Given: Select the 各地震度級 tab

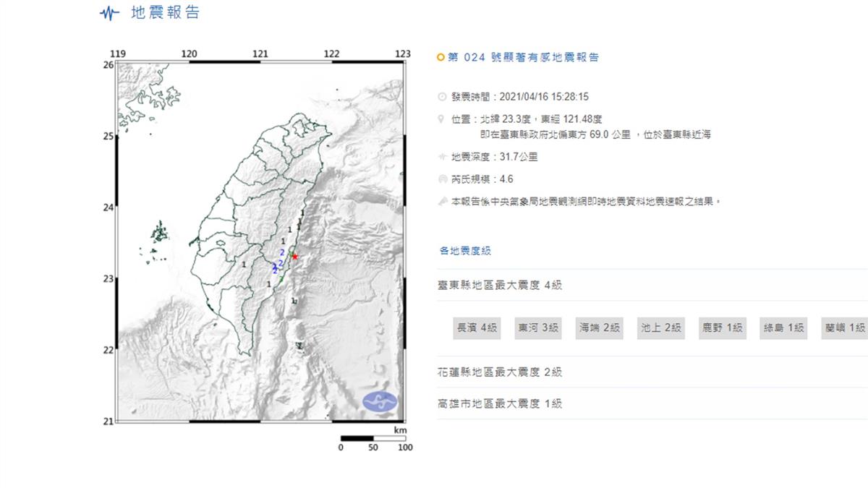Looking at the screenshot, I should click(x=465, y=251).
